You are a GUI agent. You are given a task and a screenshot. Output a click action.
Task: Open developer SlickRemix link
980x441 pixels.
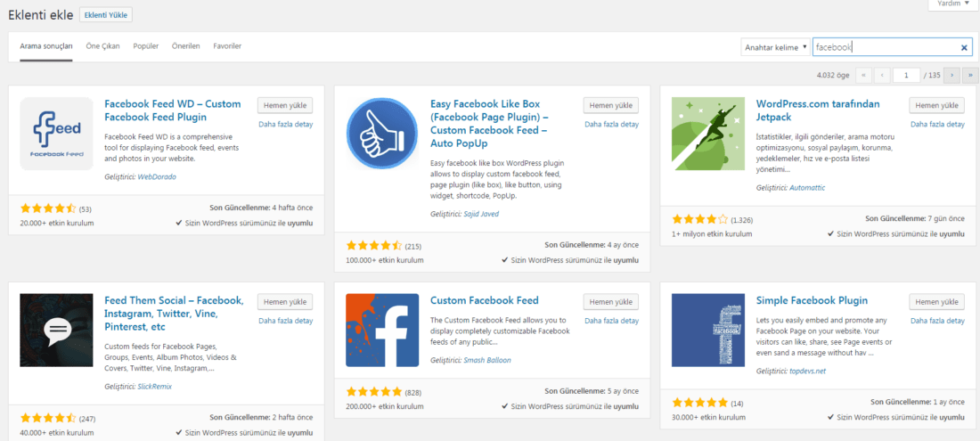coord(154,387)
